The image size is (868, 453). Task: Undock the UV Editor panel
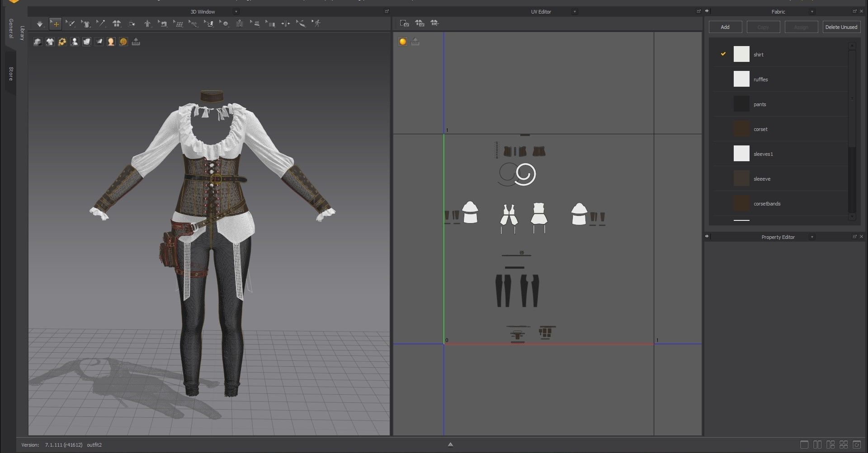pos(698,11)
